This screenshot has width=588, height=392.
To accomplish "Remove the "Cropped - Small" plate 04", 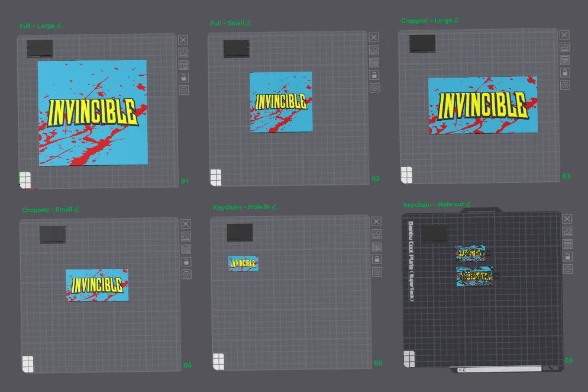I will (x=186, y=224).
